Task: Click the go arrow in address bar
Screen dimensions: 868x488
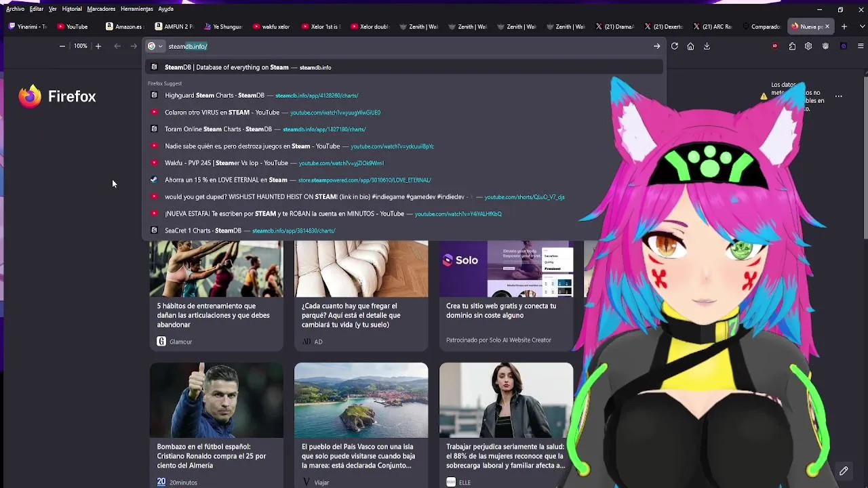Action: click(656, 46)
